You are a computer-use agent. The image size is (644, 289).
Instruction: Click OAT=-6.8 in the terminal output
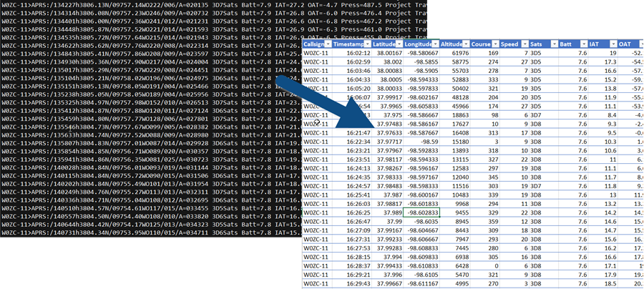(323, 21)
